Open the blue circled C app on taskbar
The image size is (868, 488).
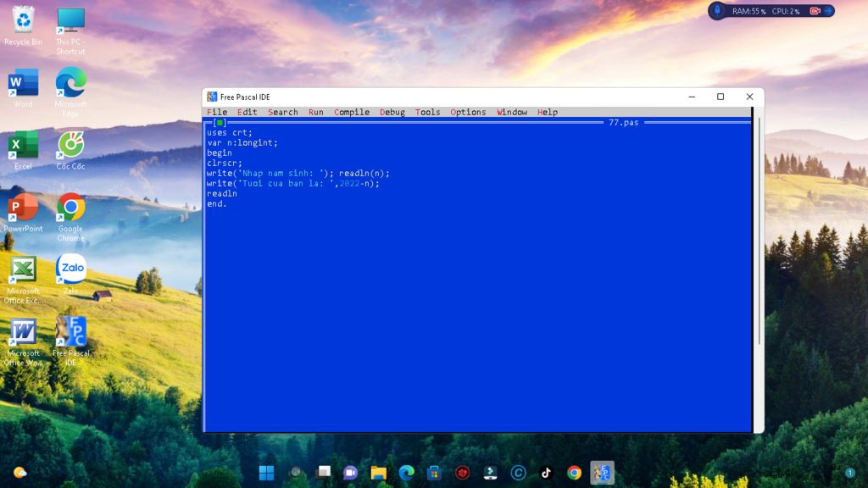(x=518, y=473)
